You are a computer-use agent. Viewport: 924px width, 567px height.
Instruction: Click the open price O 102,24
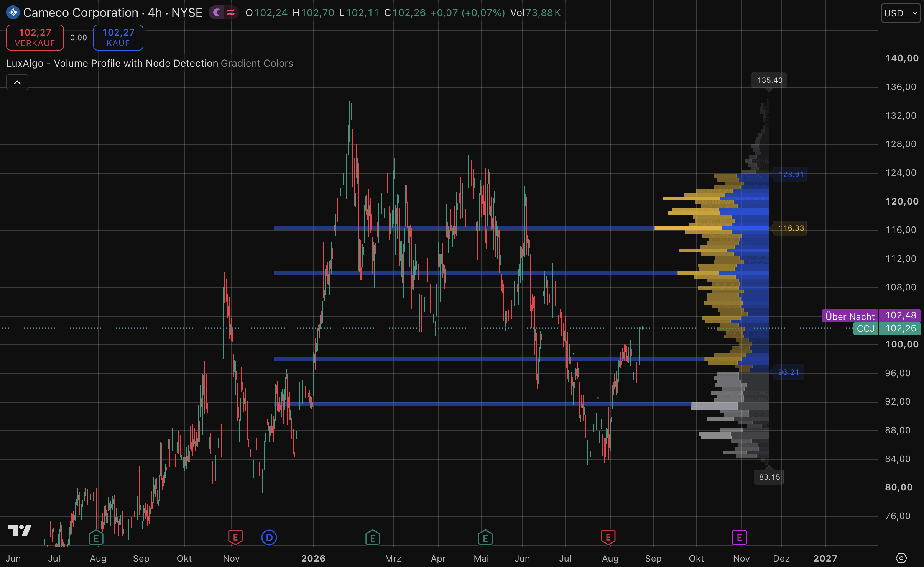click(x=266, y=13)
